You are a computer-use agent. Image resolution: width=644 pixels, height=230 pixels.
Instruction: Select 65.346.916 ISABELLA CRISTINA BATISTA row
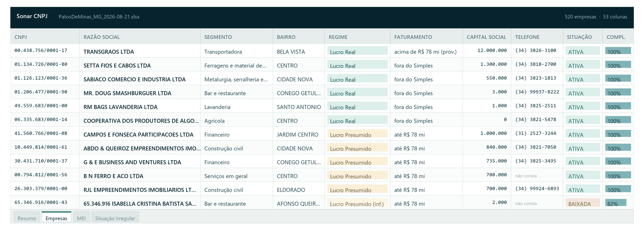(x=322, y=202)
